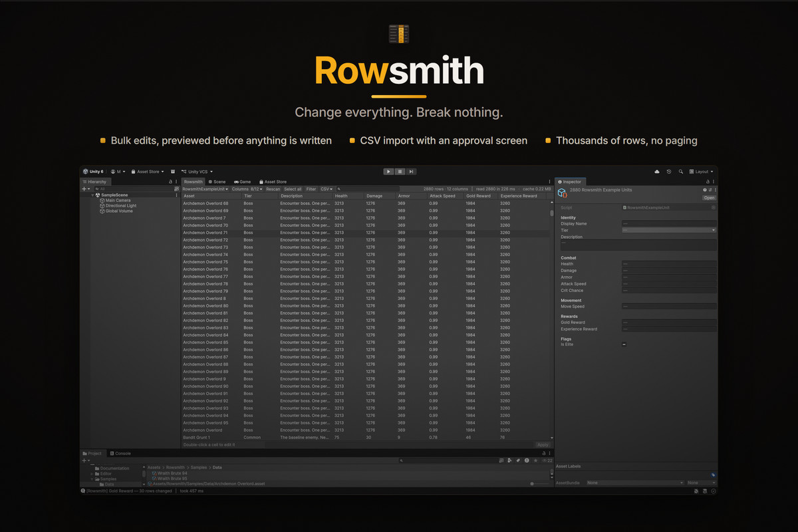Click the Inspector preset sliders icon

pos(710,190)
